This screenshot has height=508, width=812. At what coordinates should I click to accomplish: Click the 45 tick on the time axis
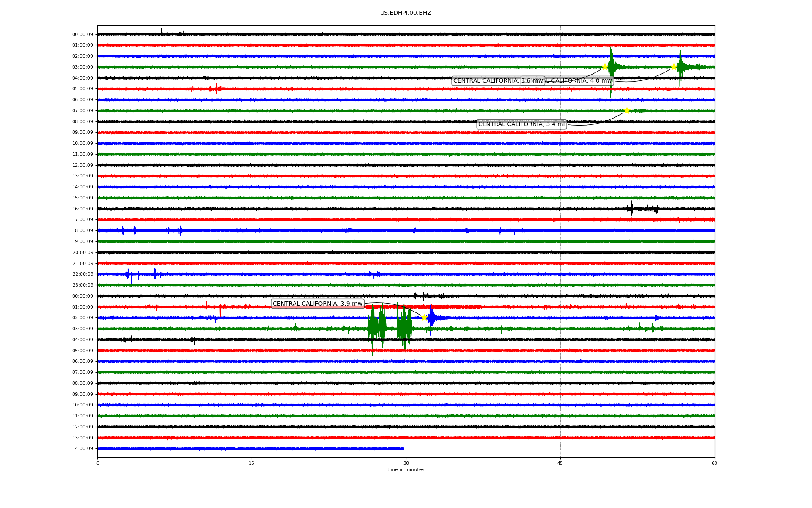[x=560, y=463]
